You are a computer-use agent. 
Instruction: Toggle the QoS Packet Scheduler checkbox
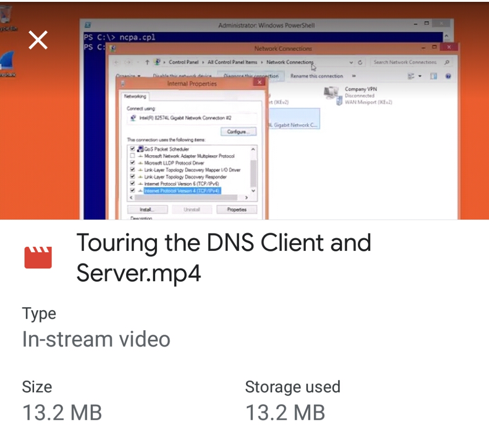point(132,149)
